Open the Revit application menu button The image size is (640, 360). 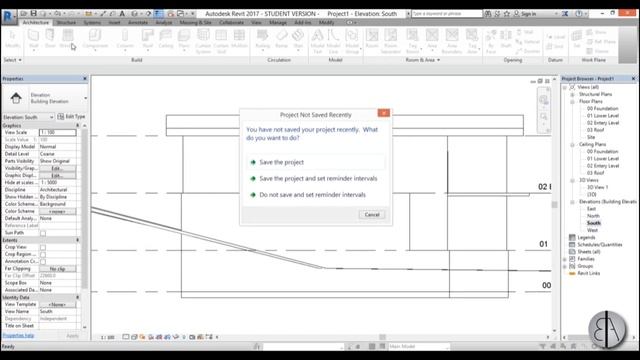tap(8, 16)
